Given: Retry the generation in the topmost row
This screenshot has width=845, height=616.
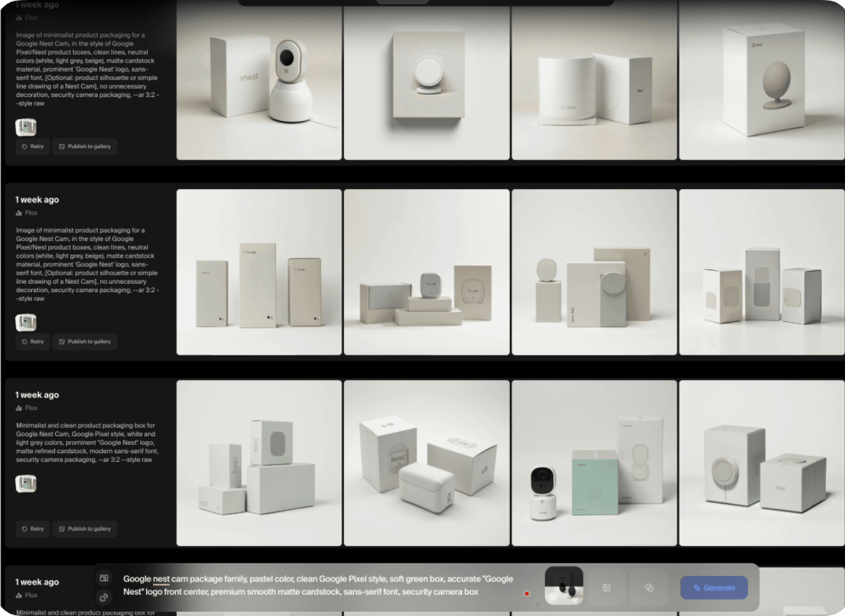Looking at the screenshot, I should 33,146.
